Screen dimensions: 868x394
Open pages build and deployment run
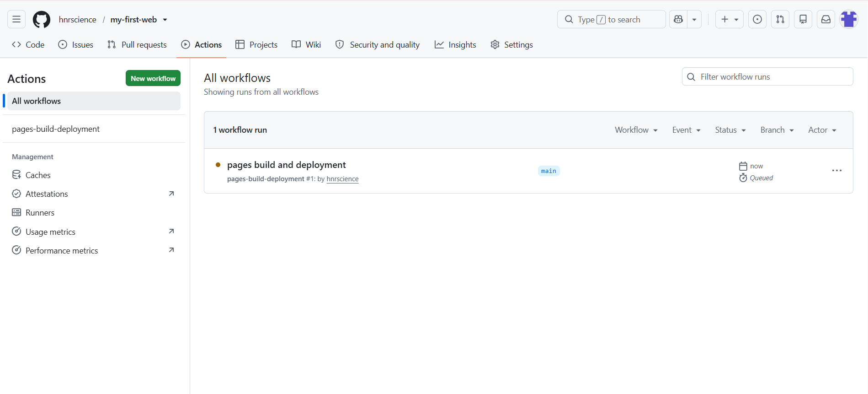pyautogui.click(x=286, y=165)
